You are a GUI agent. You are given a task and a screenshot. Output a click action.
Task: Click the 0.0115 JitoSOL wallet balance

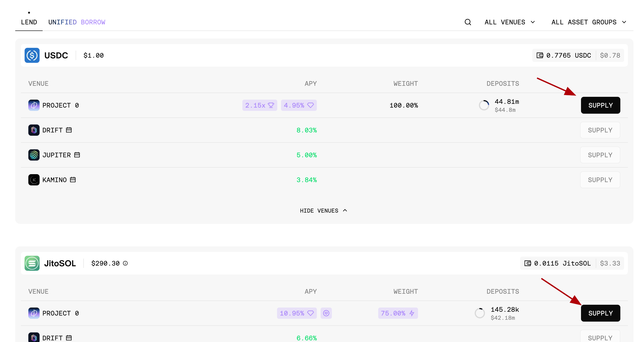[x=562, y=263]
